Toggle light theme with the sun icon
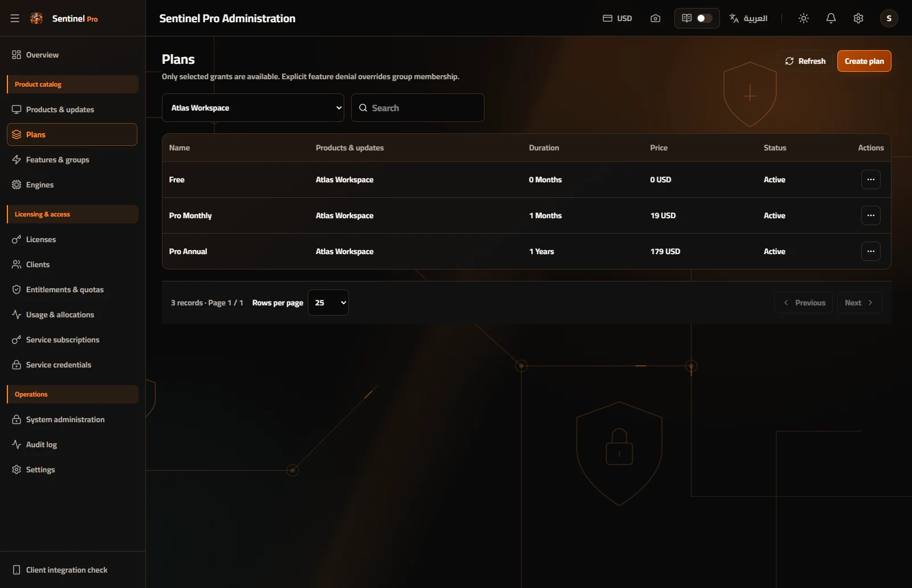This screenshot has width=912, height=588. pyautogui.click(x=804, y=18)
